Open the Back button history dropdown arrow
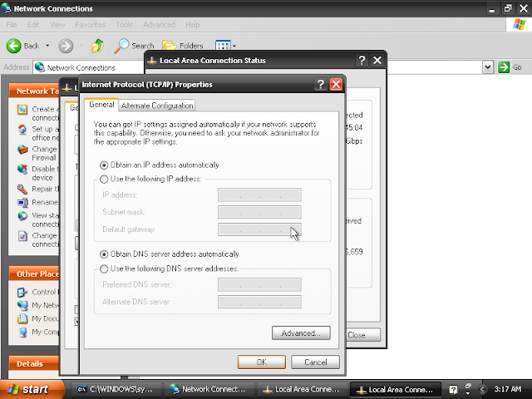532x399 pixels. coord(47,46)
